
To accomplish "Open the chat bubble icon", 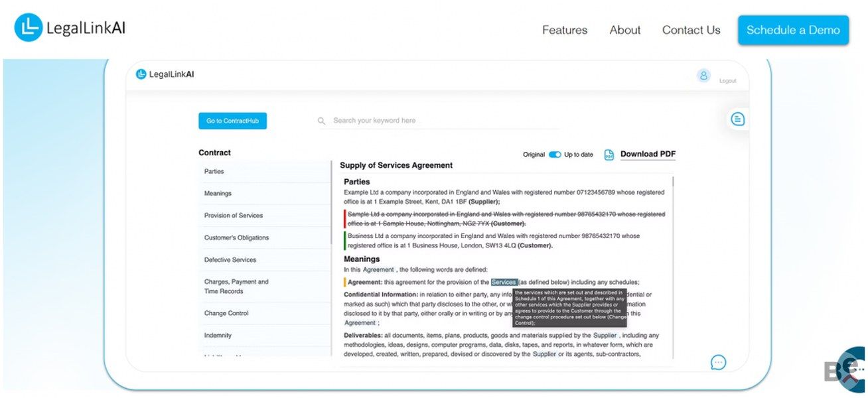I will (718, 362).
